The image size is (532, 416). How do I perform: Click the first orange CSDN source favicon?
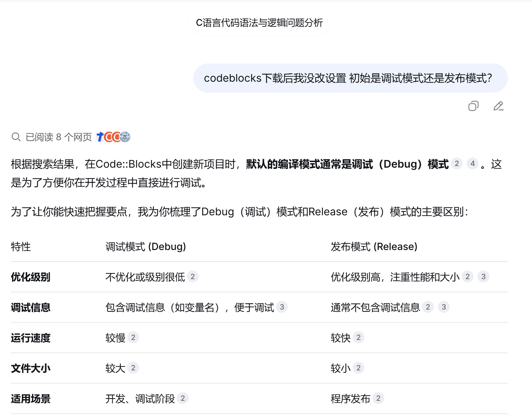(x=108, y=137)
